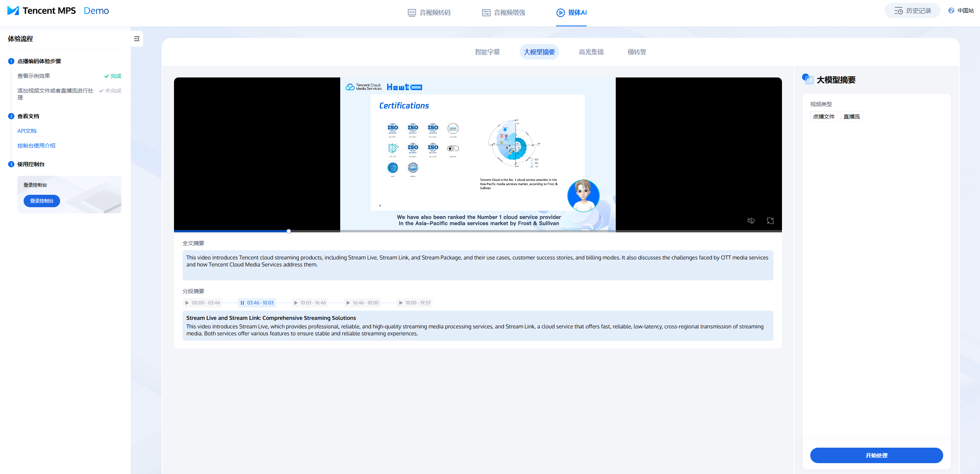This screenshot has width=980, height=474.
Task: Click the 登录控制台 blue button
Action: [x=41, y=201]
